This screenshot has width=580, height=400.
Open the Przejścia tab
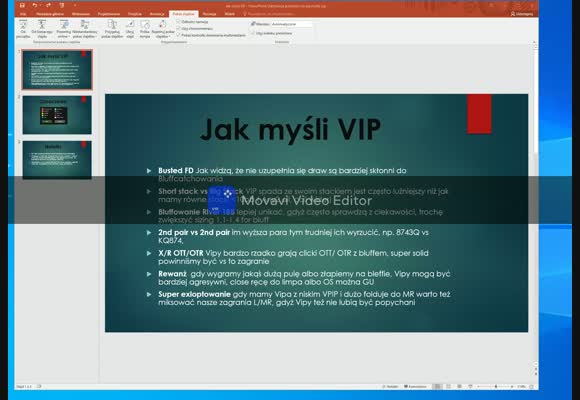tap(135, 14)
